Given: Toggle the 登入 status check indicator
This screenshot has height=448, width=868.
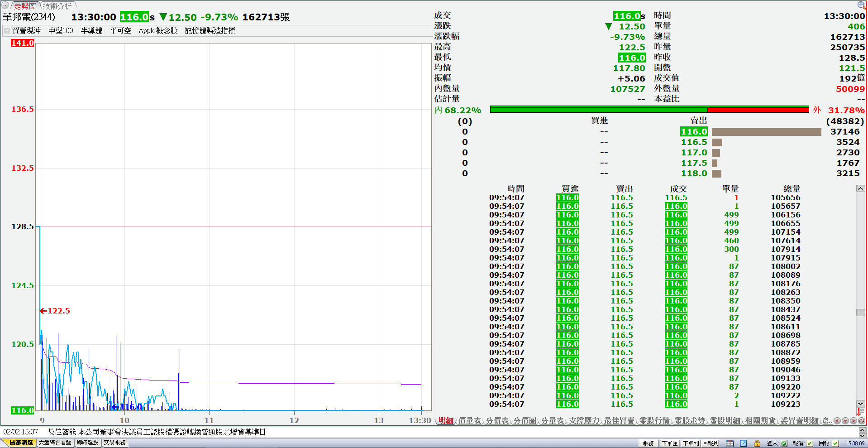Looking at the screenshot, I should (x=784, y=443).
